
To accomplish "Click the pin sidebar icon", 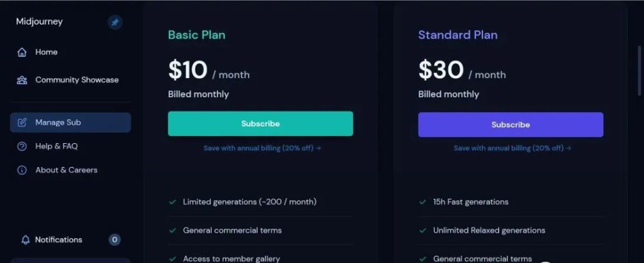I will (115, 22).
